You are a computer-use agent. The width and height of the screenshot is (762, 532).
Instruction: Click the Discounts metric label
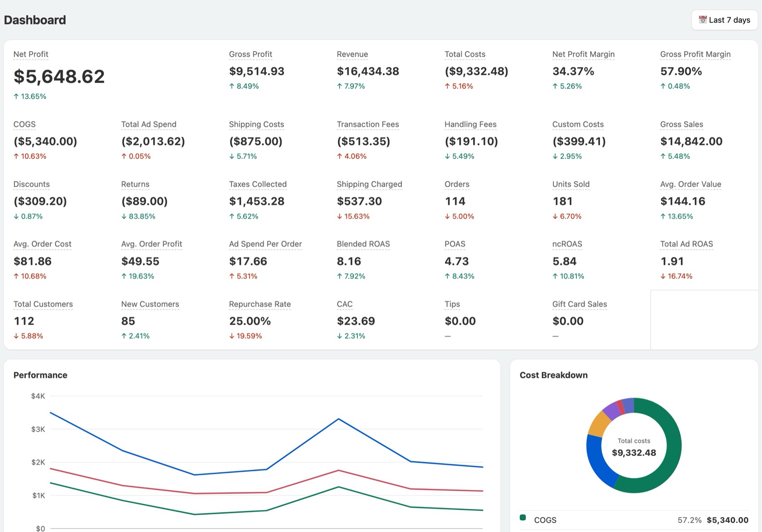pyautogui.click(x=32, y=184)
